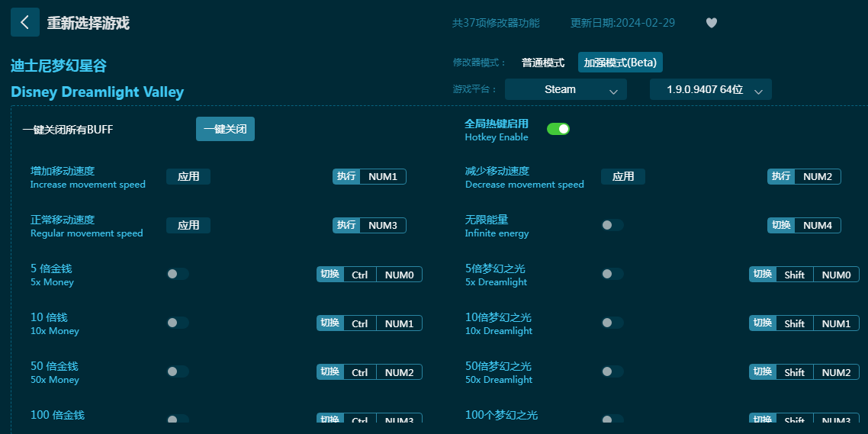
Task: Enable the 5x Money toggle
Action: [x=178, y=274]
